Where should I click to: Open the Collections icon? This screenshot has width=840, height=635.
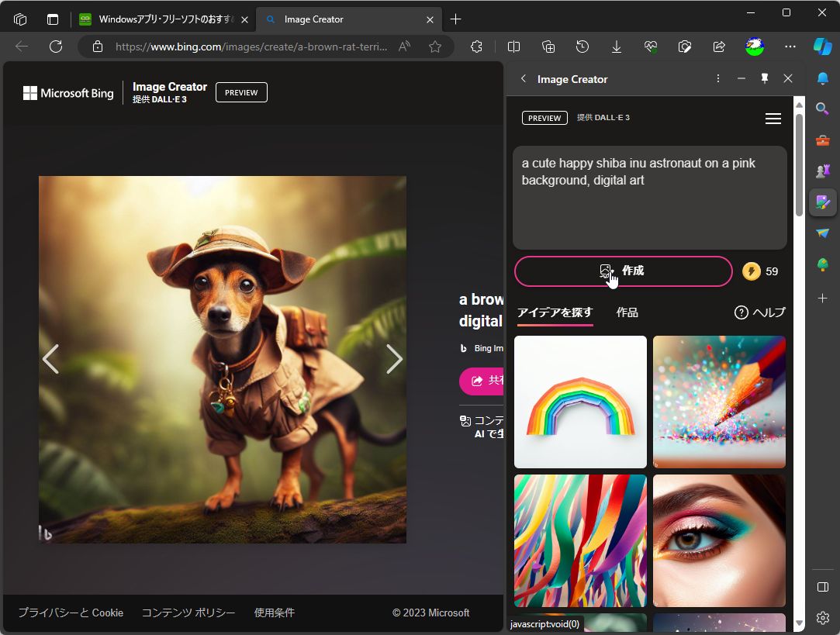pyautogui.click(x=548, y=47)
